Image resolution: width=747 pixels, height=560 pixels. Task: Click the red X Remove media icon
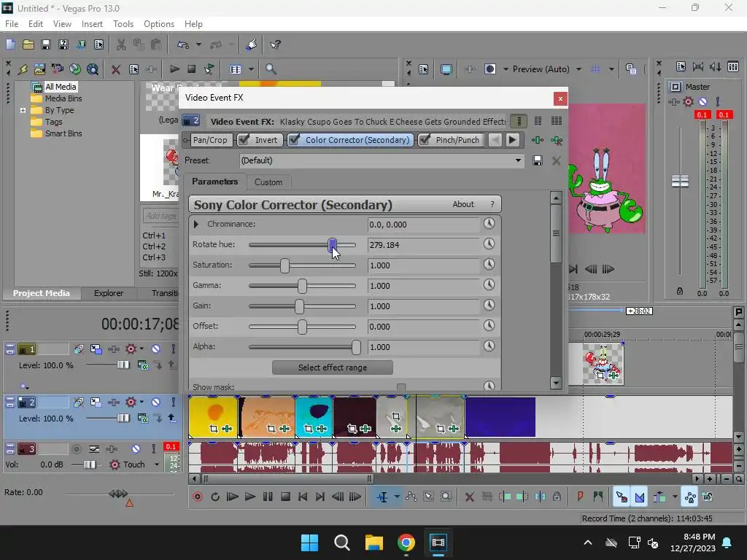click(115, 69)
